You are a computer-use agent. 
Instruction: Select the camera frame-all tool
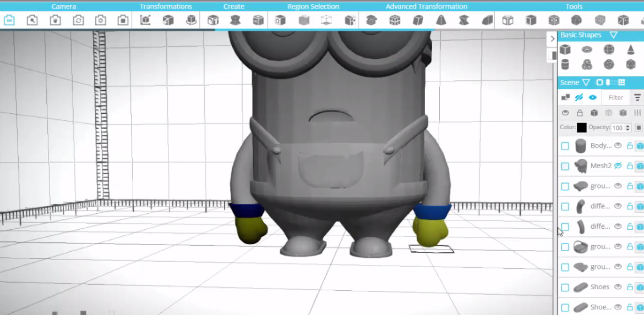(123, 20)
